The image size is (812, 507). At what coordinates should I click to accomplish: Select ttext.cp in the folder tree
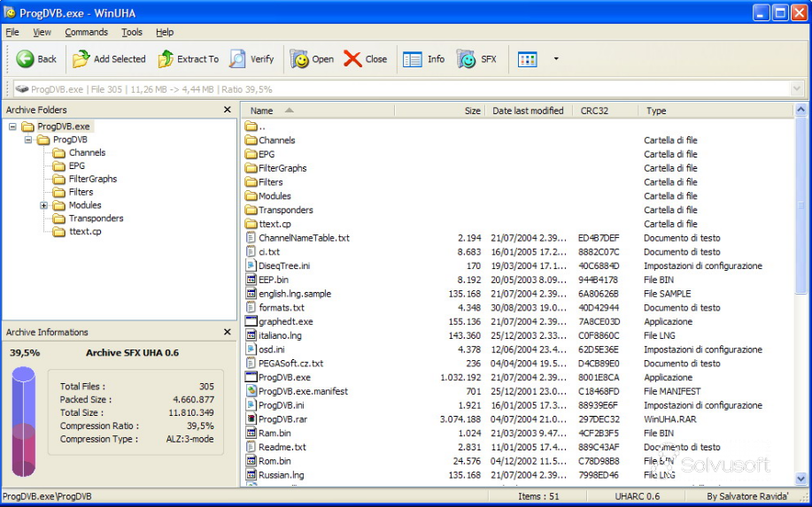pyautogui.click(x=85, y=231)
